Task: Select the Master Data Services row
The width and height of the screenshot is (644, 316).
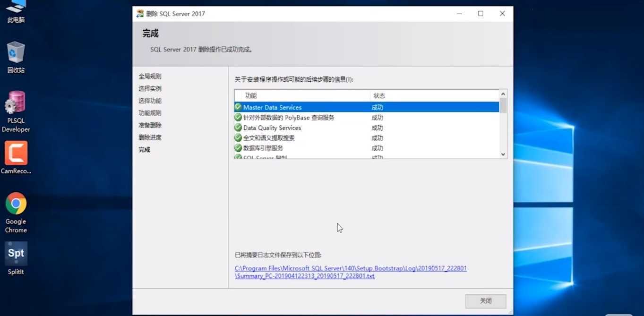Action: (x=367, y=107)
